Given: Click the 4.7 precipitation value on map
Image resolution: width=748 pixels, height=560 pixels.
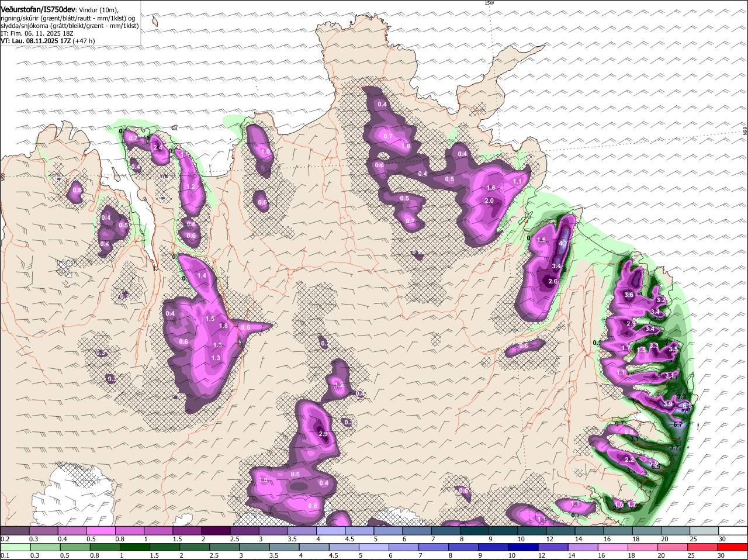Looking at the screenshot, I should (564, 243).
